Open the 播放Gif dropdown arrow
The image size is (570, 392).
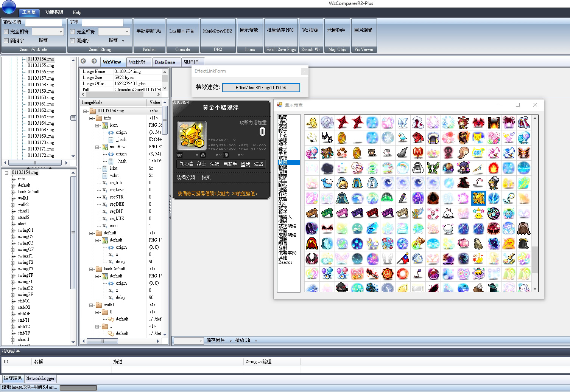tap(256, 341)
